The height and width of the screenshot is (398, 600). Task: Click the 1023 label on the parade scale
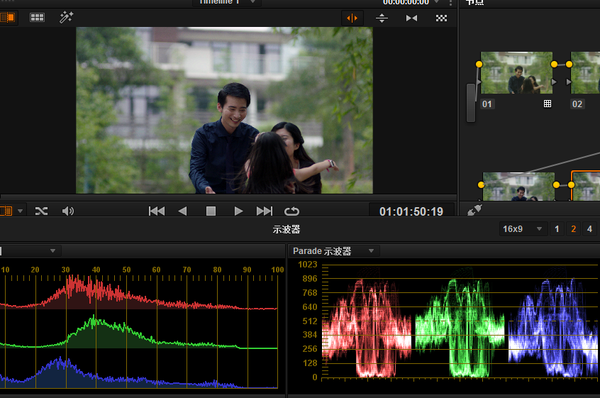pos(308,264)
